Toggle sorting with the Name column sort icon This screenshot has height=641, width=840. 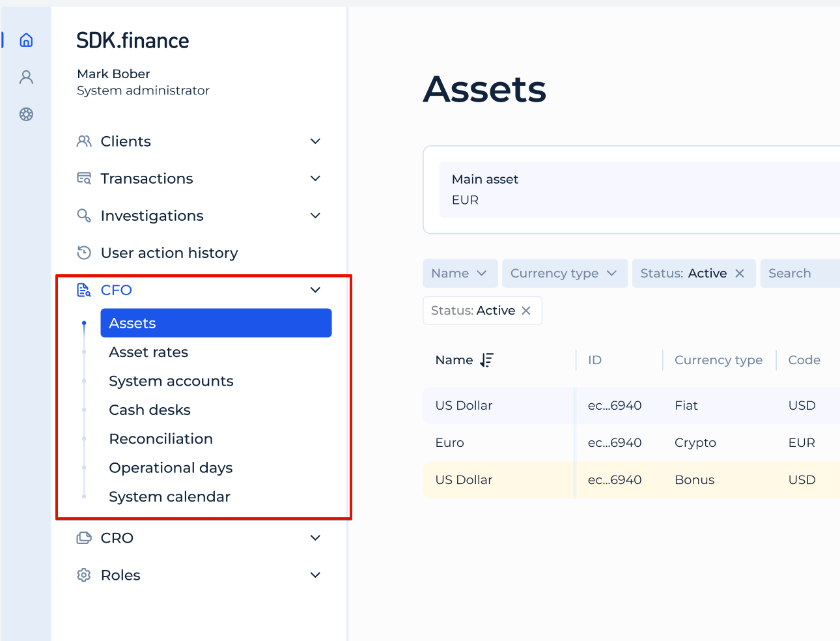click(487, 360)
